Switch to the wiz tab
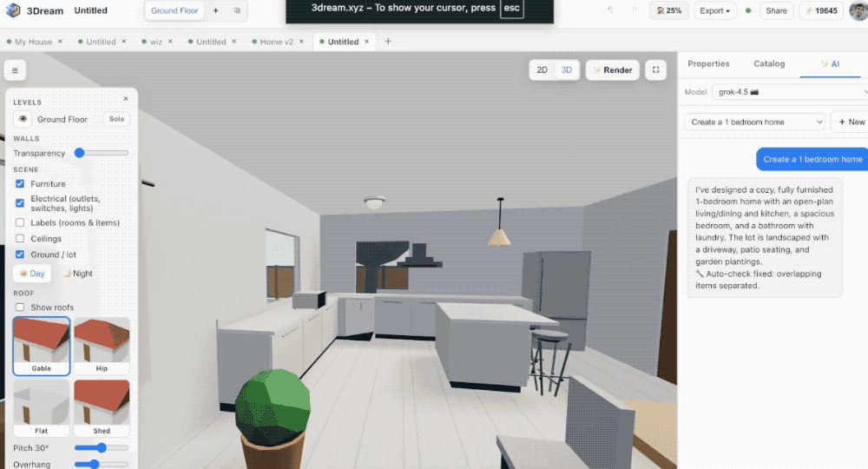868x469 pixels. click(x=155, y=42)
